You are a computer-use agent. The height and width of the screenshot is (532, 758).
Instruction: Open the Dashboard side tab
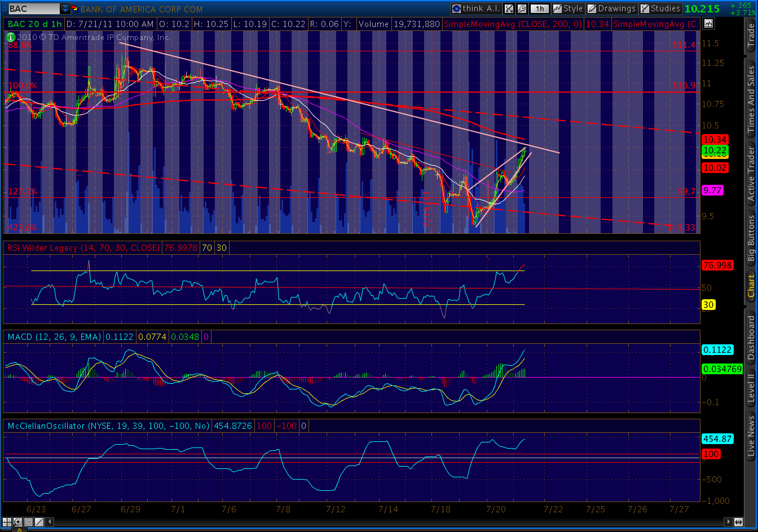click(x=751, y=338)
